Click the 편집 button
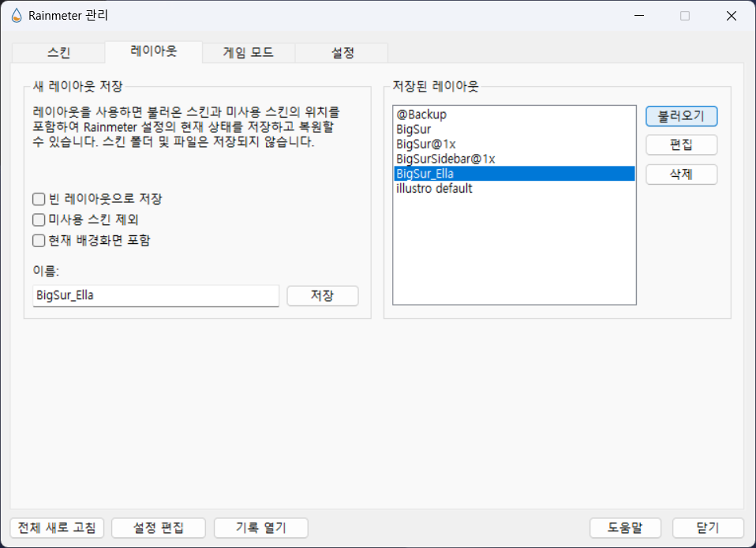 [x=681, y=145]
